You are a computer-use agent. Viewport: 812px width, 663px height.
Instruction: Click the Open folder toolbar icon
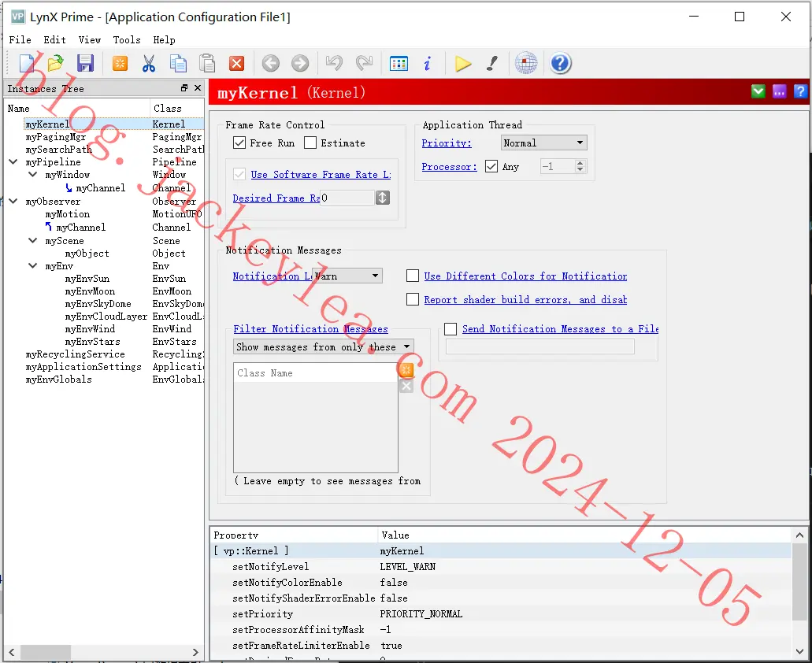55,63
